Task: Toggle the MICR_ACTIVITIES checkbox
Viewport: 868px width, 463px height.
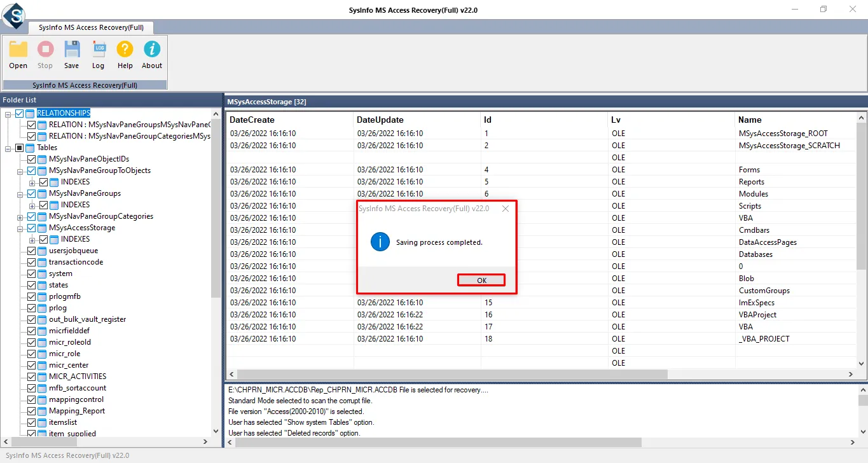Action: coord(31,377)
